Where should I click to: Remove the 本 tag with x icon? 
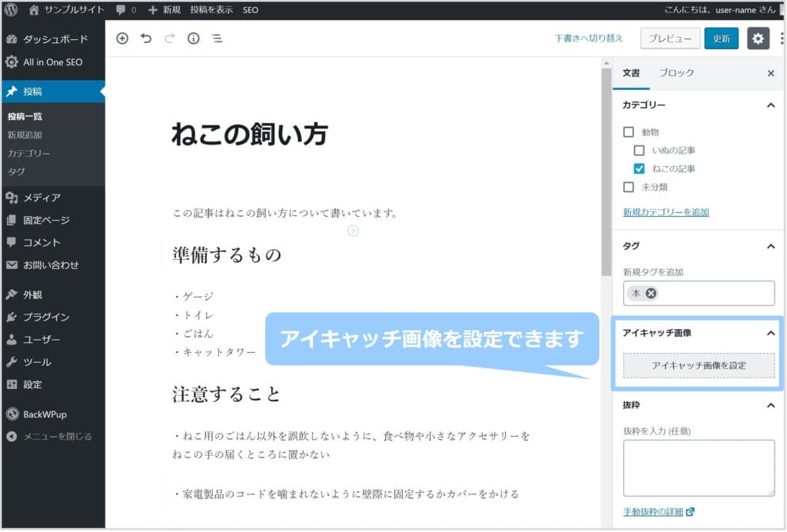tap(651, 293)
